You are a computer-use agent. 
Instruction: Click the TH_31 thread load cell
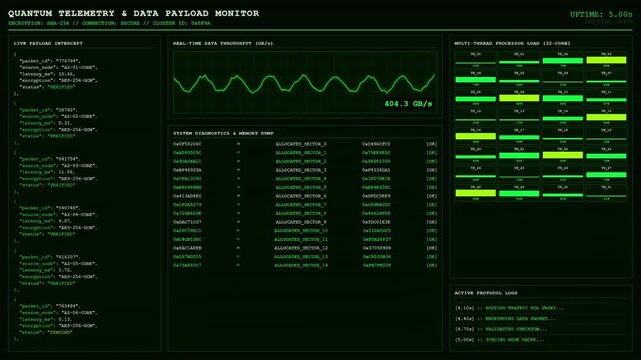pyautogui.click(x=606, y=192)
